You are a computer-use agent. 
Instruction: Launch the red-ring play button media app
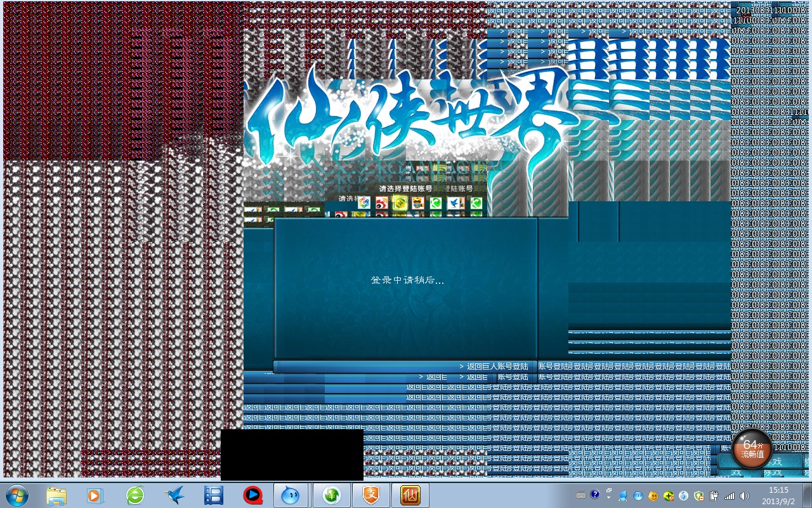point(253,495)
